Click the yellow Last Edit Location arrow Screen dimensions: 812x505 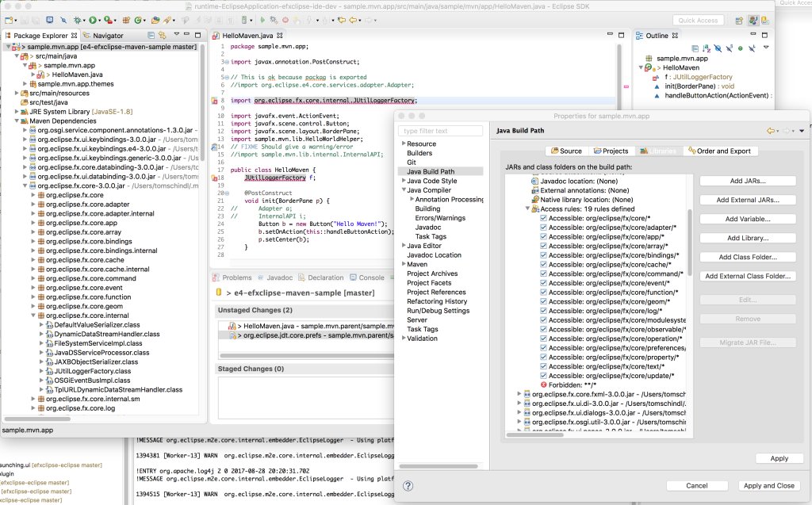(342, 20)
